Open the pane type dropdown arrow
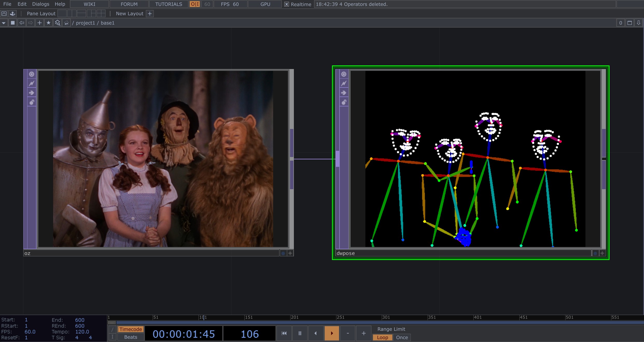 [x=4, y=23]
